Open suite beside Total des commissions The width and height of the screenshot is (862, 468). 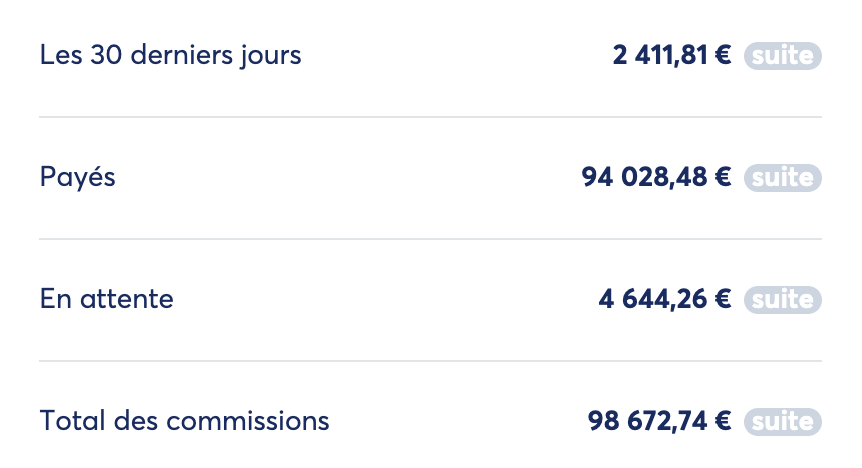point(782,422)
